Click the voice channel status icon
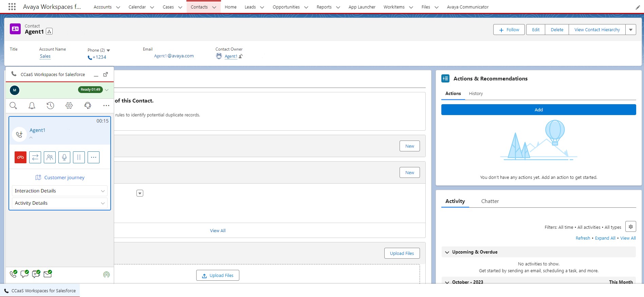The height and width of the screenshot is (297, 644). tap(14, 274)
